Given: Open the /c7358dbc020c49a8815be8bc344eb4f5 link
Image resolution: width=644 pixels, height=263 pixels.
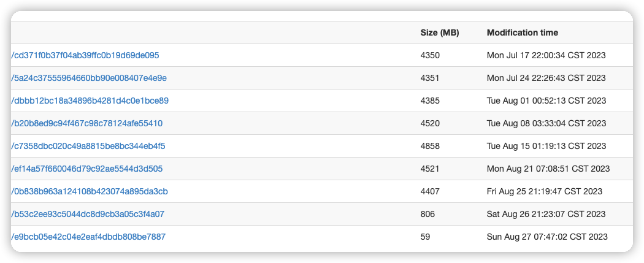Looking at the screenshot, I should 88,146.
